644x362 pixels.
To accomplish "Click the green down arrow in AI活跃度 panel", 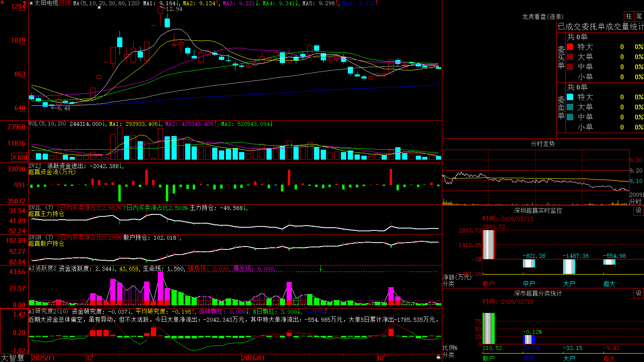I will click(321, 268).
